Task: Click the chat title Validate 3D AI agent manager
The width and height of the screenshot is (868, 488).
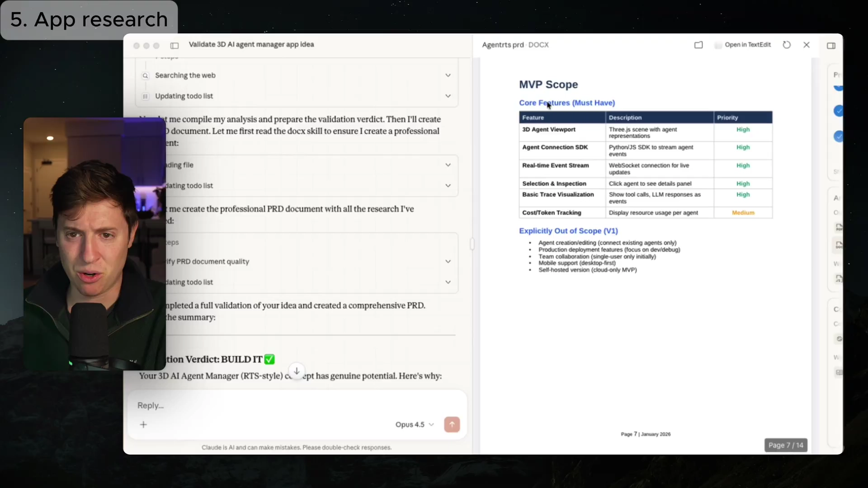Action: (x=251, y=44)
